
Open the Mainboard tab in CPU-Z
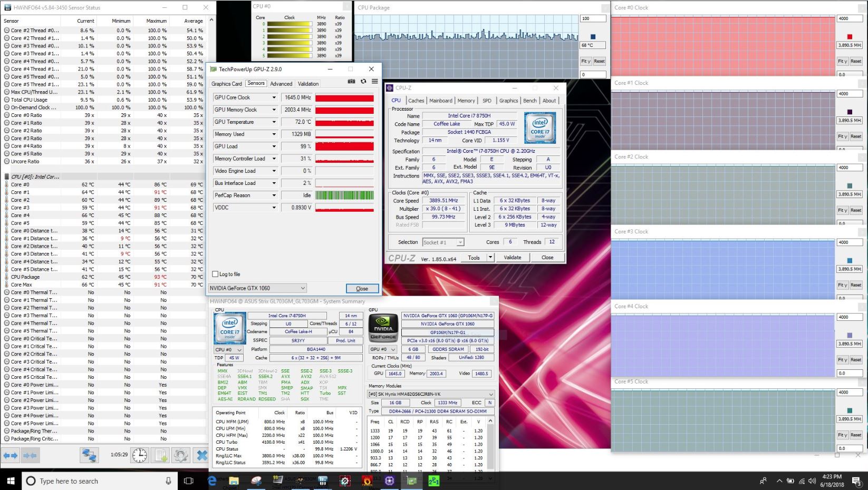(440, 101)
